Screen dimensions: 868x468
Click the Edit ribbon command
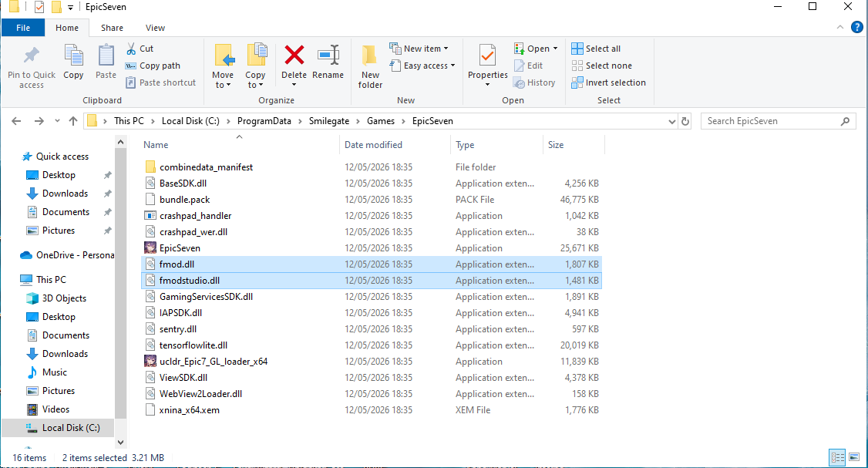(x=529, y=66)
